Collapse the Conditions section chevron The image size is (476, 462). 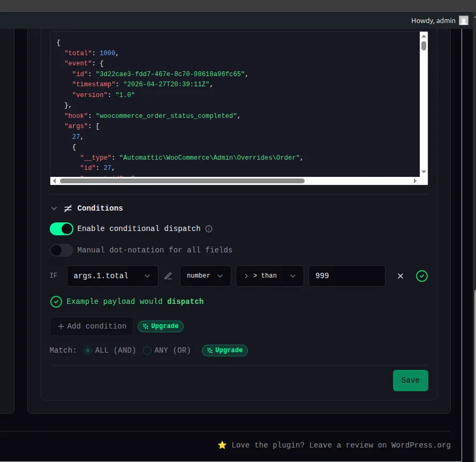54,208
